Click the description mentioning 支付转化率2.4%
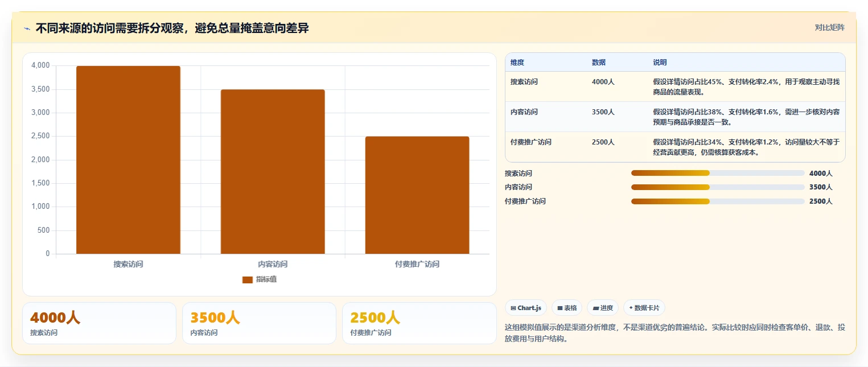 coord(746,86)
